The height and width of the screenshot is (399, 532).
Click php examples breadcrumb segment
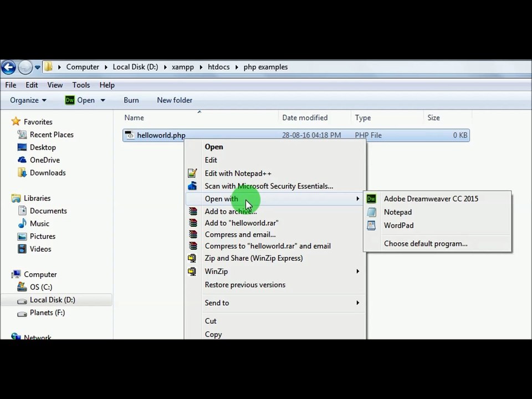[x=265, y=67]
